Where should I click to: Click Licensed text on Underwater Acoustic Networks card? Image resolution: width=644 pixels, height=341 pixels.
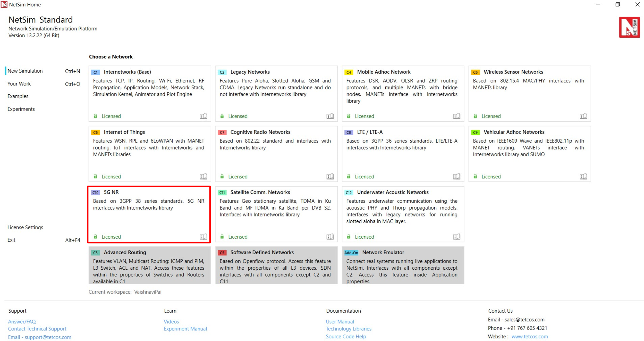(x=364, y=237)
